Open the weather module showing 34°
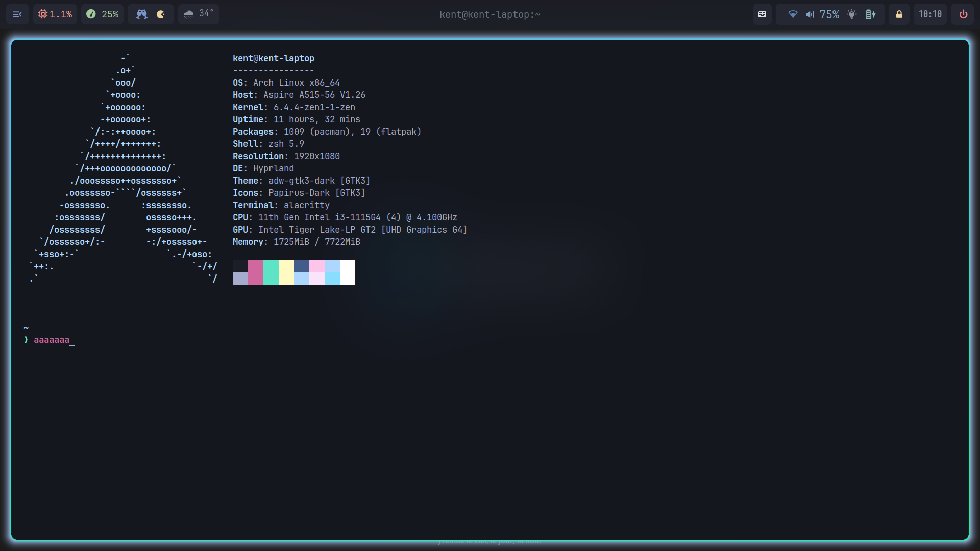The image size is (980, 551). point(199,14)
